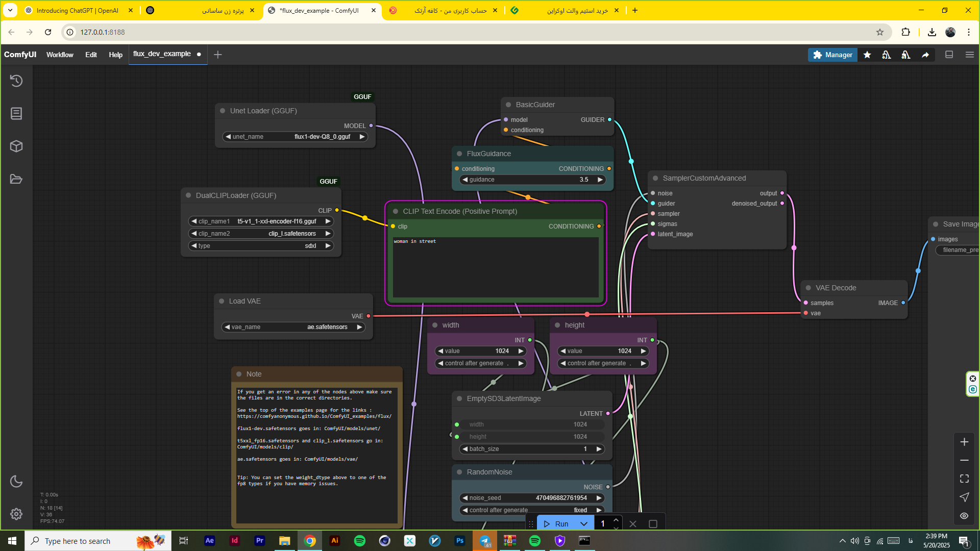This screenshot has height=551, width=980.
Task: Click the Manager button
Action: point(832,55)
